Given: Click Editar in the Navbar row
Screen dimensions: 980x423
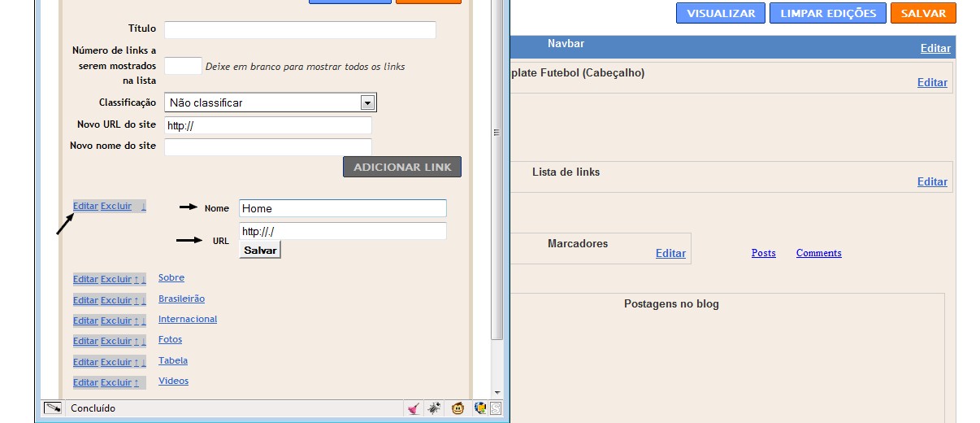Looking at the screenshot, I should [935, 48].
